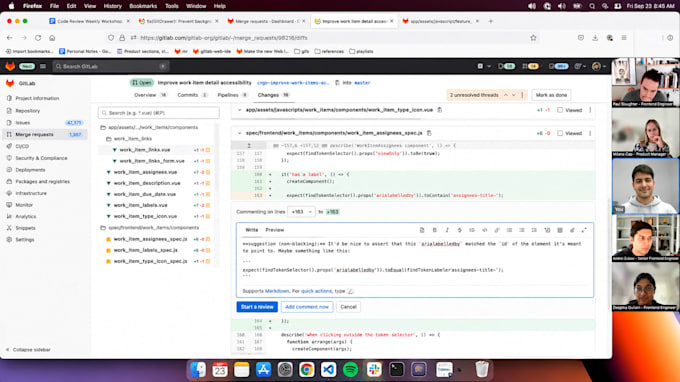Collapse the work_item_assignees_spec.js file diff

(239, 133)
